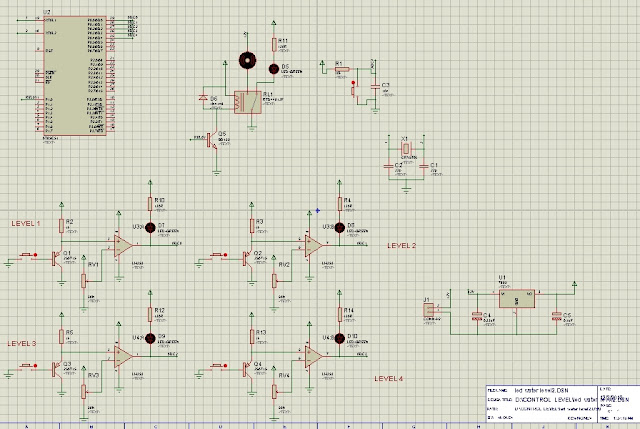Select transistor Q1 in Level 1
This screenshot has height=429, width=640.
point(57,259)
